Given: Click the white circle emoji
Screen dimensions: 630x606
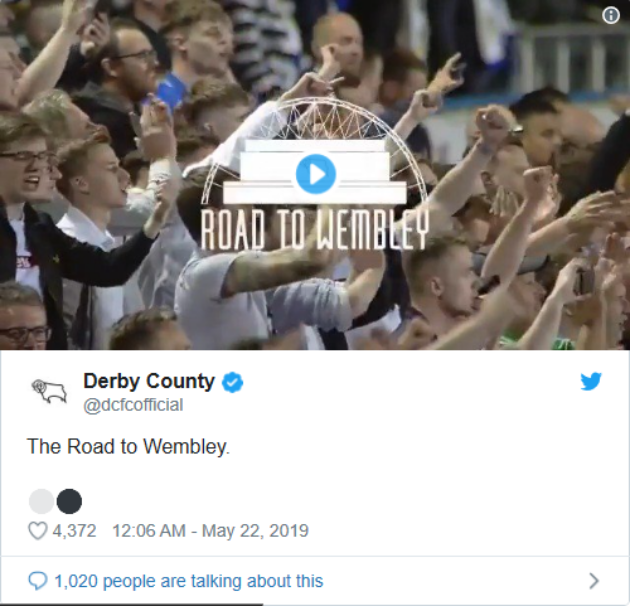Looking at the screenshot, I should [x=41, y=501].
